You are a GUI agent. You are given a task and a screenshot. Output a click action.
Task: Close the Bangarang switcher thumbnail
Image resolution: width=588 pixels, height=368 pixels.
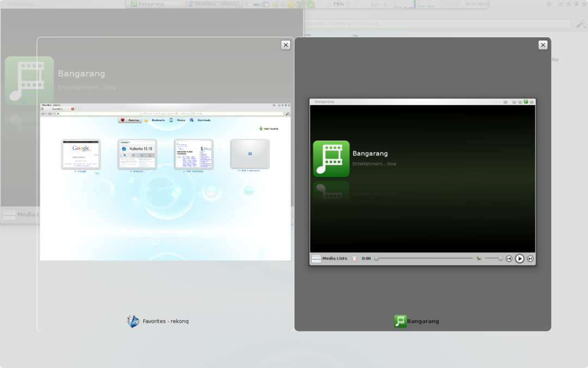coord(543,45)
